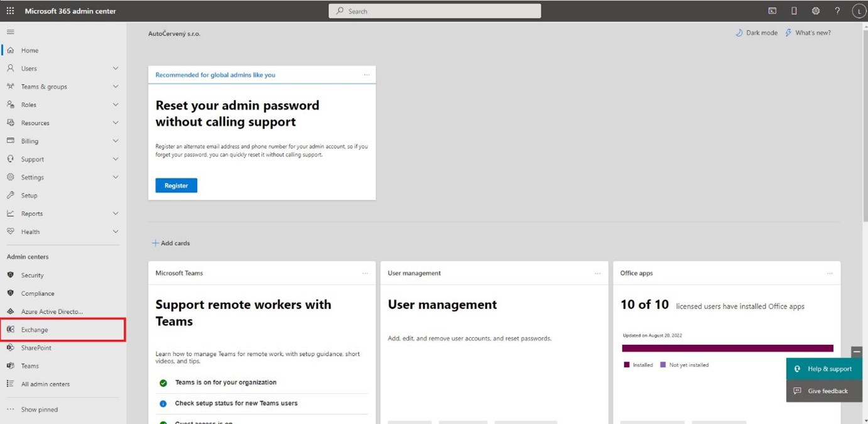Toggle Dark mode
Screen dimensions: 868x424
tap(756, 33)
